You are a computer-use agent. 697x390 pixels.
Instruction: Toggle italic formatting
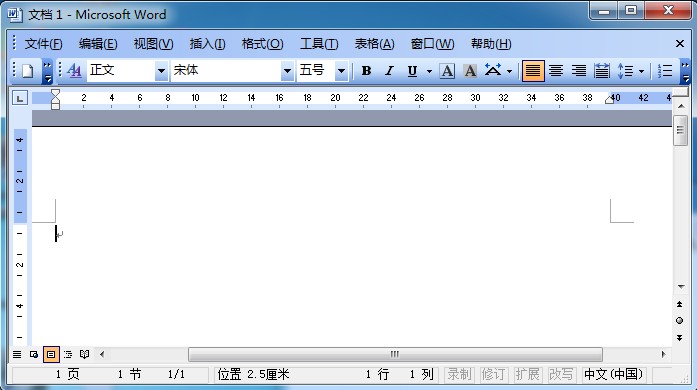click(x=389, y=71)
